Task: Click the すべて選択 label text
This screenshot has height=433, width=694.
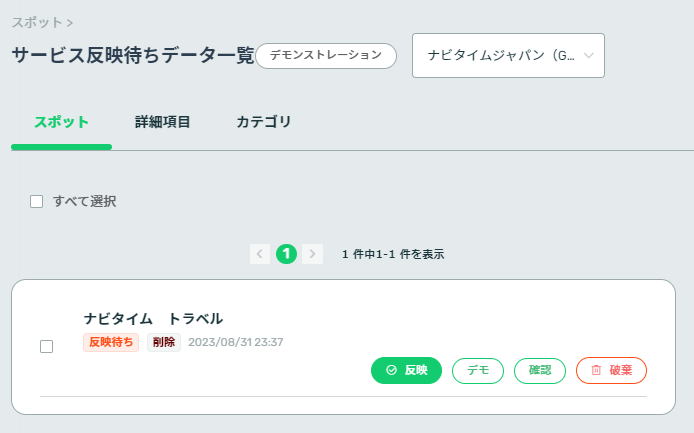Action: pyautogui.click(x=85, y=201)
